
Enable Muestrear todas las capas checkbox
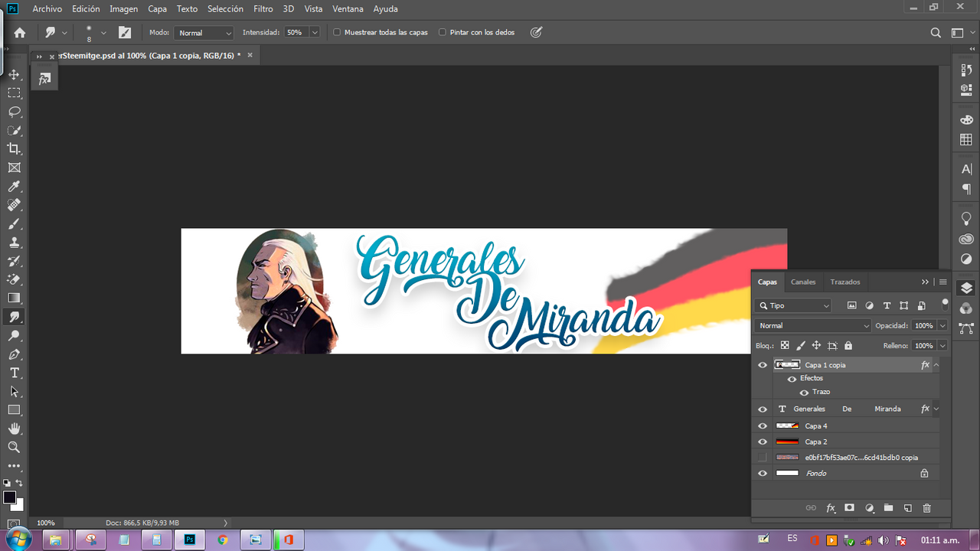(x=337, y=33)
